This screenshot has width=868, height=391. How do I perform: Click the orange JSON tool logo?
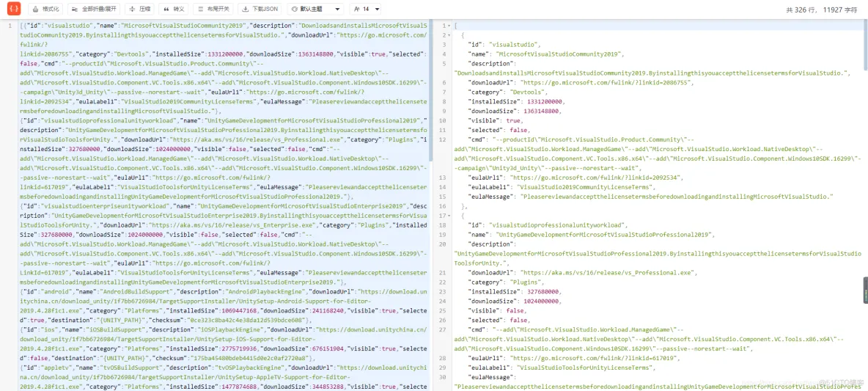pos(15,9)
